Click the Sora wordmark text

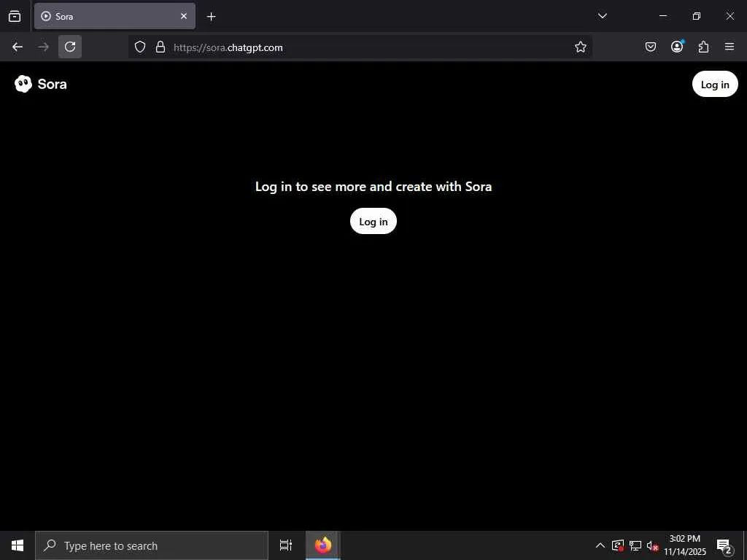[52, 85]
